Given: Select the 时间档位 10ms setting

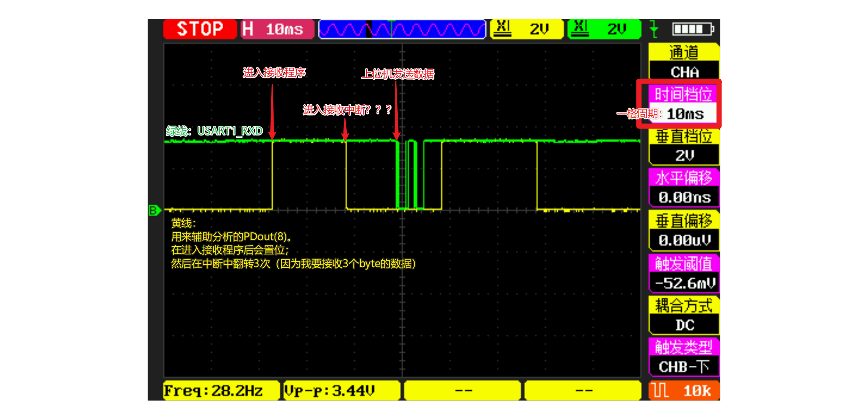Looking at the screenshot, I should [x=684, y=104].
